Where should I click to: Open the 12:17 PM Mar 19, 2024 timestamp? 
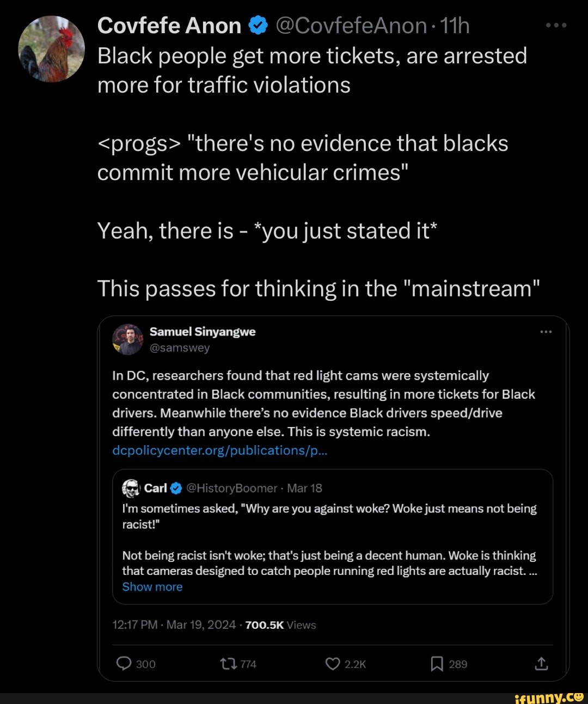(174, 625)
